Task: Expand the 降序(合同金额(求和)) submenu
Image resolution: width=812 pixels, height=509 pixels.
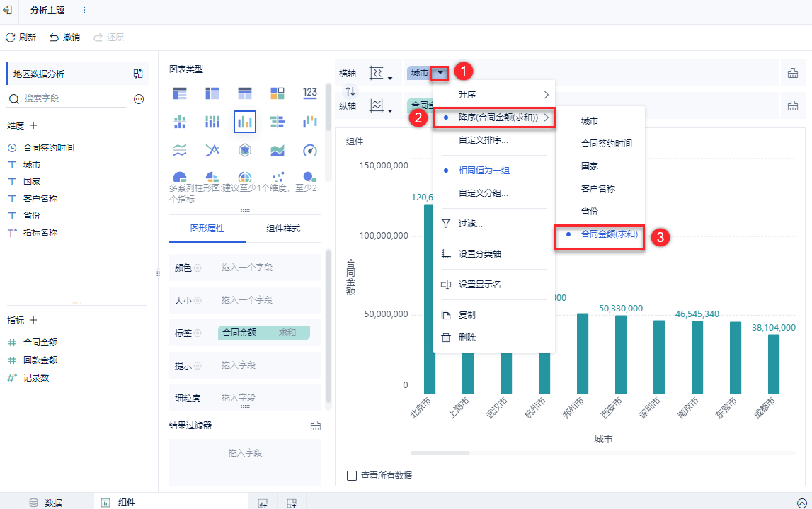Action: click(494, 118)
